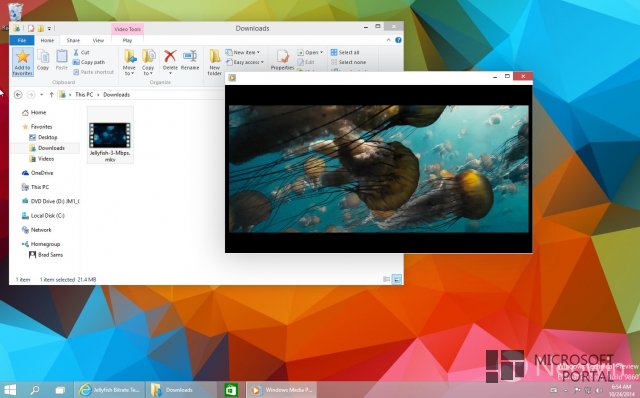Click Downloads in the address bar
The width and height of the screenshot is (640, 398).
click(x=116, y=95)
